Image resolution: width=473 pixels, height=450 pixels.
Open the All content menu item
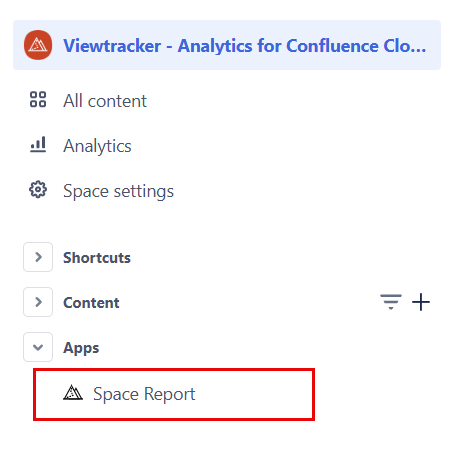click(x=105, y=101)
